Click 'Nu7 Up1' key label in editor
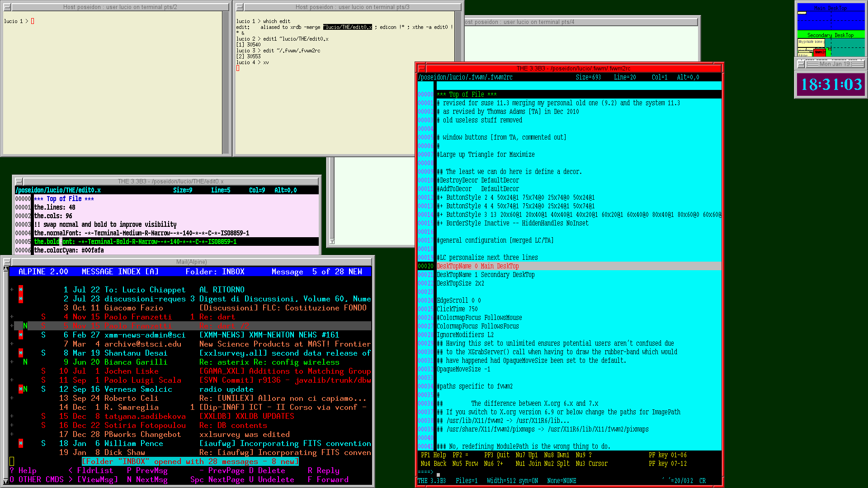 [x=527, y=455]
